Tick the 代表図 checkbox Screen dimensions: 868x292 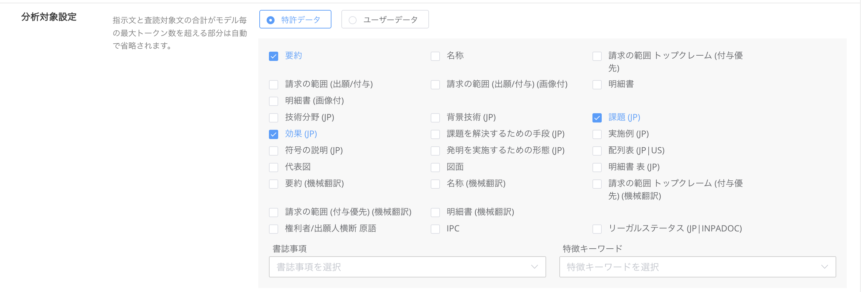coord(274,167)
